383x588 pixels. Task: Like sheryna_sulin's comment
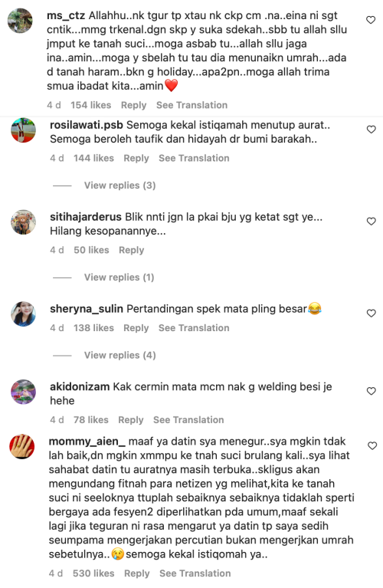point(371,313)
